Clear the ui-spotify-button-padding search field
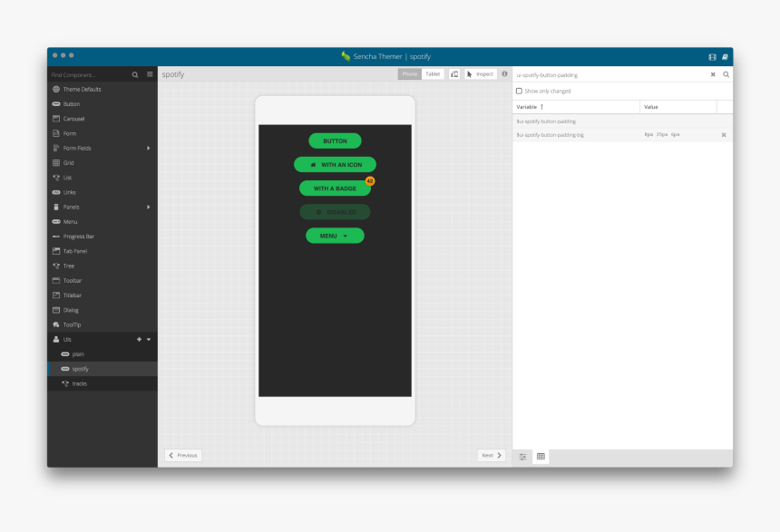 click(714, 73)
